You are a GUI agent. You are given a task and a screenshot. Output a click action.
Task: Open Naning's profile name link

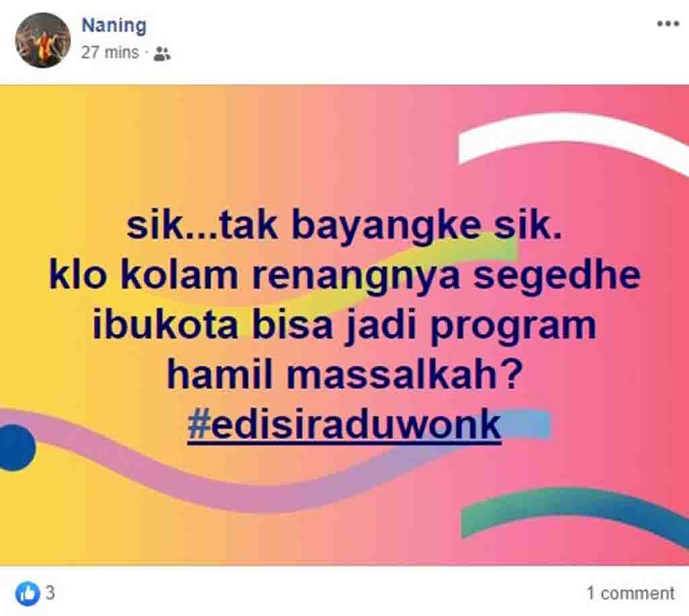tap(114, 26)
